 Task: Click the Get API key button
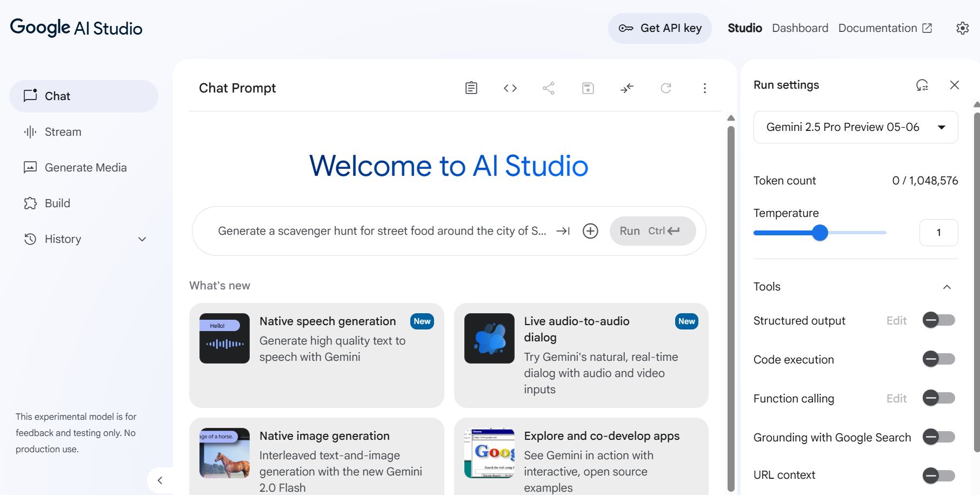click(x=660, y=28)
